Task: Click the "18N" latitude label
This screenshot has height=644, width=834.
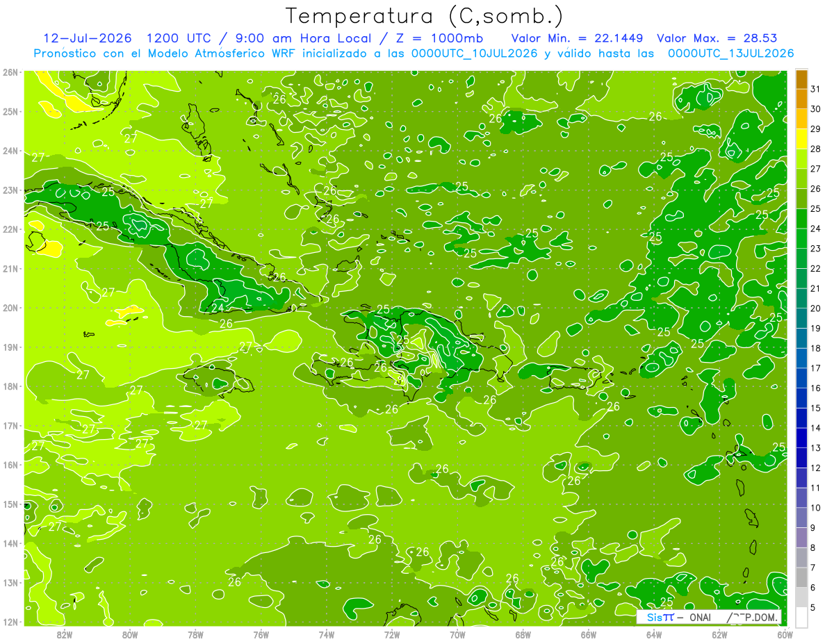Action: (x=10, y=386)
